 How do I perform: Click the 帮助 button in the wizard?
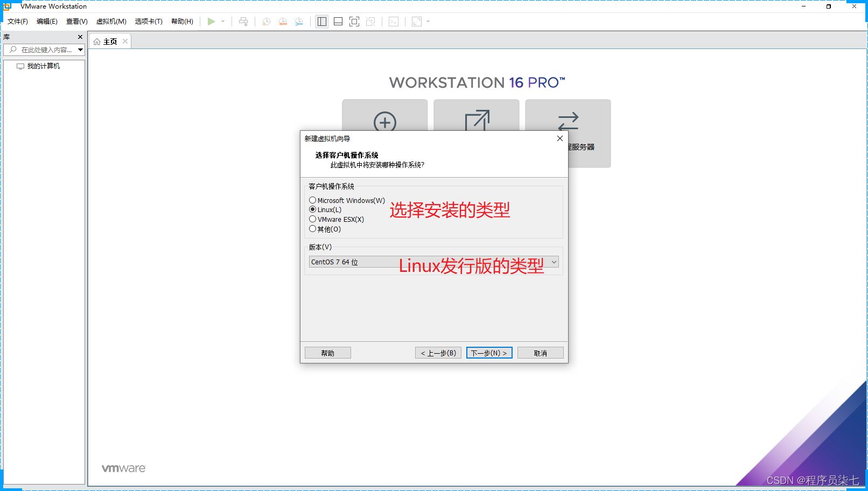pos(327,353)
